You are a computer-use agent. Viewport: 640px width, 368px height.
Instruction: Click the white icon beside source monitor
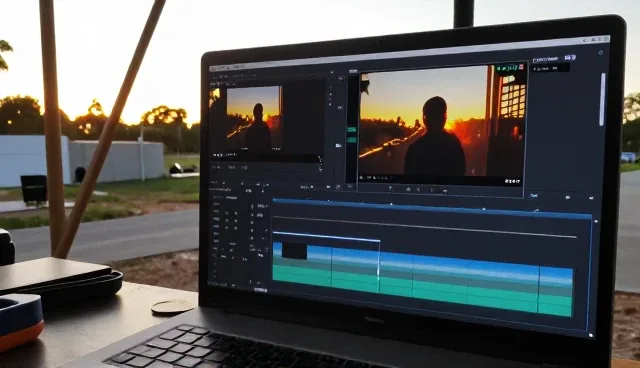pos(338,145)
